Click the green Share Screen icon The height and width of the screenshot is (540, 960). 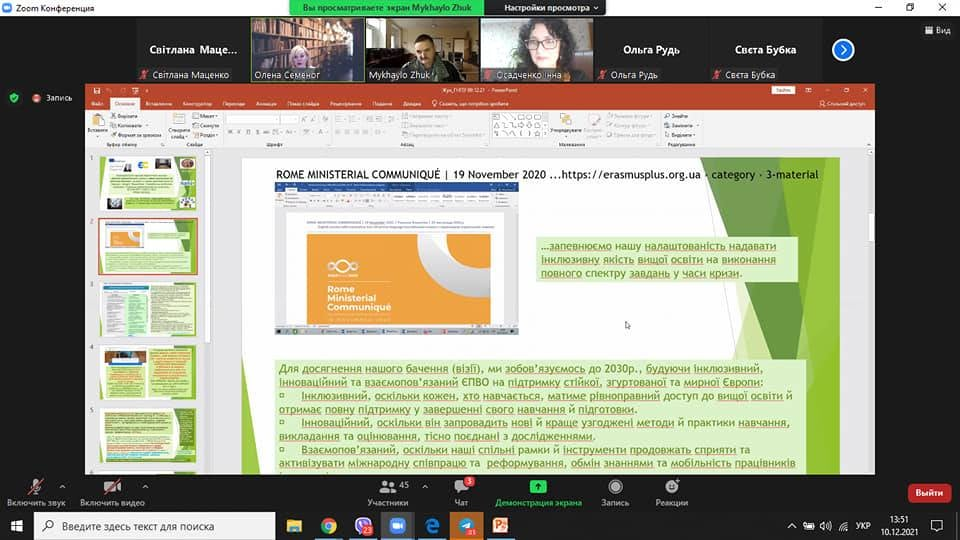click(x=538, y=488)
